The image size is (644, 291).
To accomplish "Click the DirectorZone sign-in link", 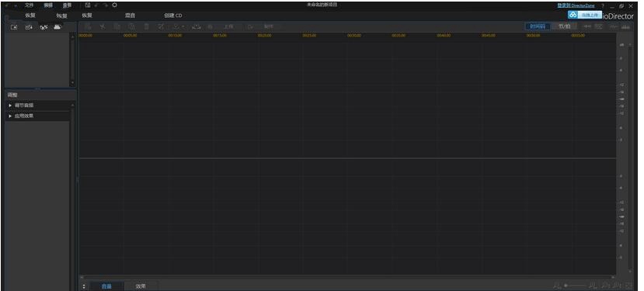I will click(576, 5).
